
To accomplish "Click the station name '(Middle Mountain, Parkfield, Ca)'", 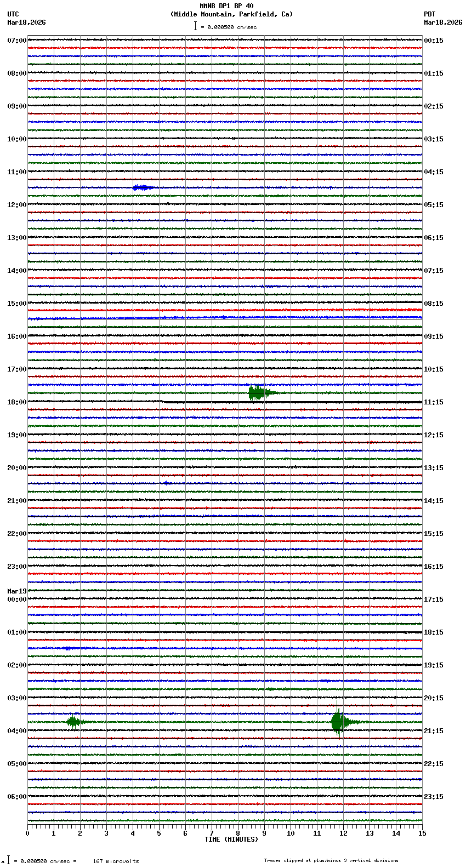I will click(231, 14).
